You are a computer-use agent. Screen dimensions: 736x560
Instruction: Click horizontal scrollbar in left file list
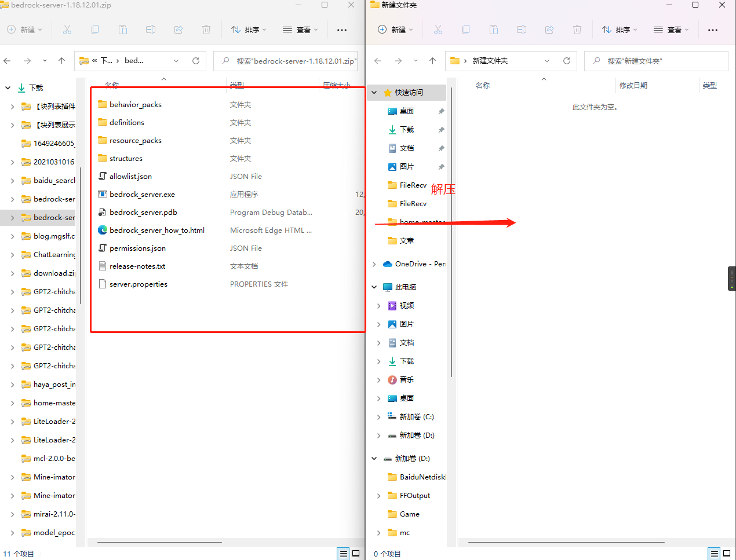(159, 543)
